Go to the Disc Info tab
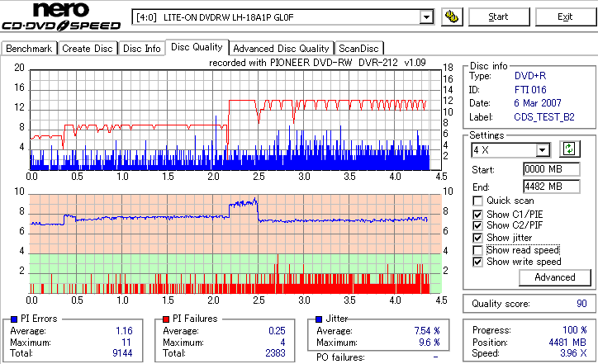 tap(141, 49)
